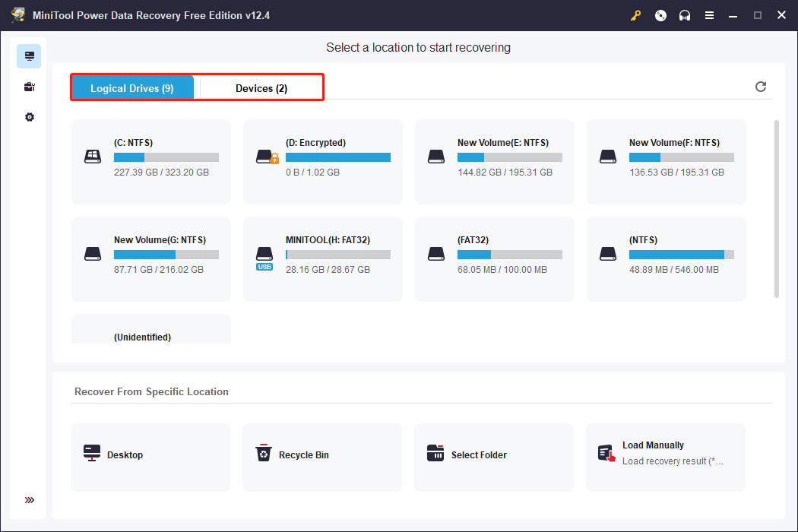Viewport: 798px width, 532px height.
Task: Click "68.05 MB / 100.00 MB" size text
Action: click(x=502, y=269)
